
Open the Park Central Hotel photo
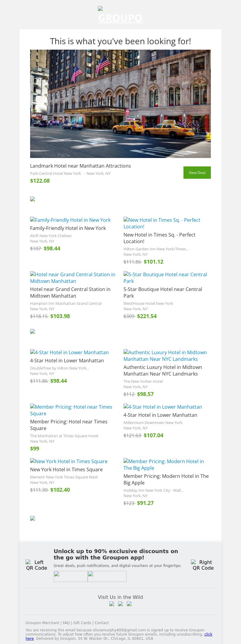click(x=120, y=104)
